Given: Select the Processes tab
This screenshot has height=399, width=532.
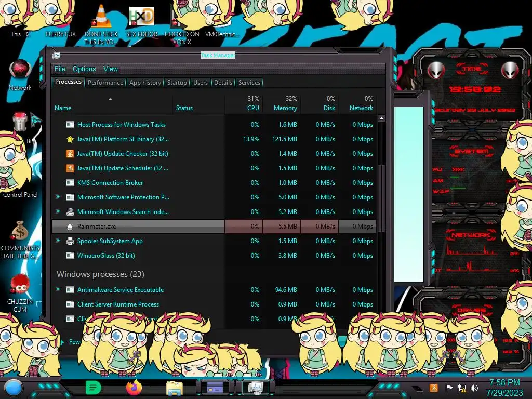Looking at the screenshot, I should pos(68,82).
